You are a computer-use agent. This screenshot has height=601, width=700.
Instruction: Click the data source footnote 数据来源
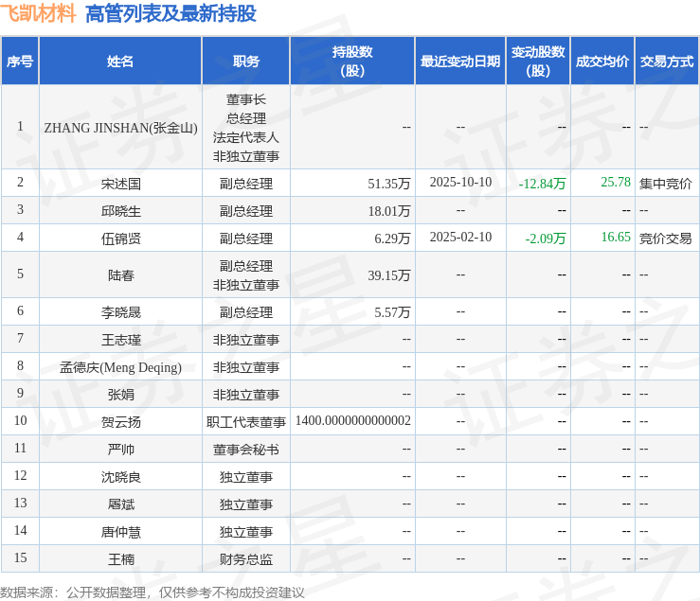click(x=153, y=592)
